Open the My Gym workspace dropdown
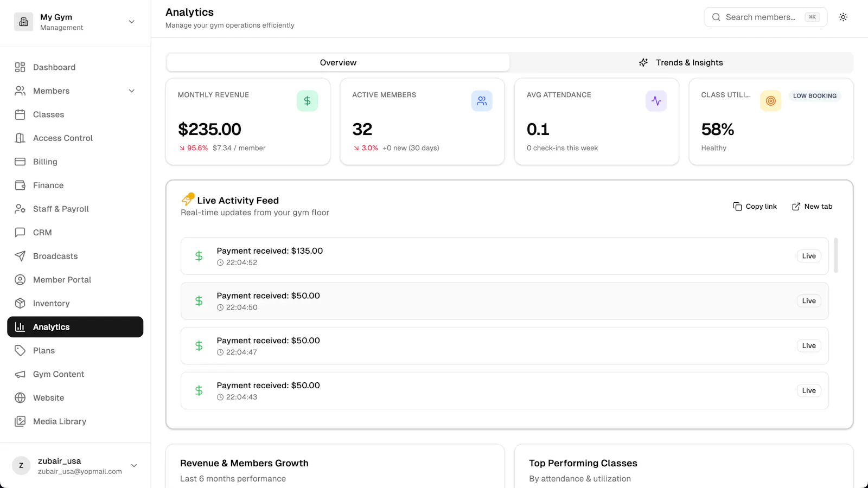Screen dimensions: 868x488 [x=75, y=22]
